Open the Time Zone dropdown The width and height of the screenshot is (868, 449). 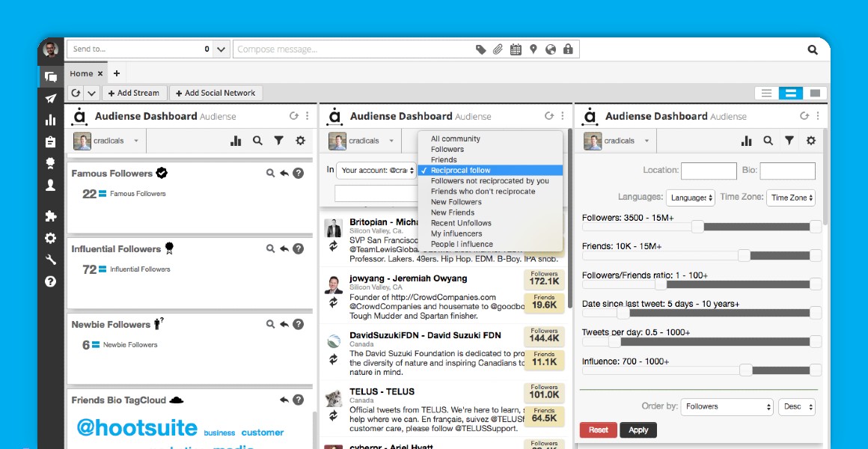point(790,198)
